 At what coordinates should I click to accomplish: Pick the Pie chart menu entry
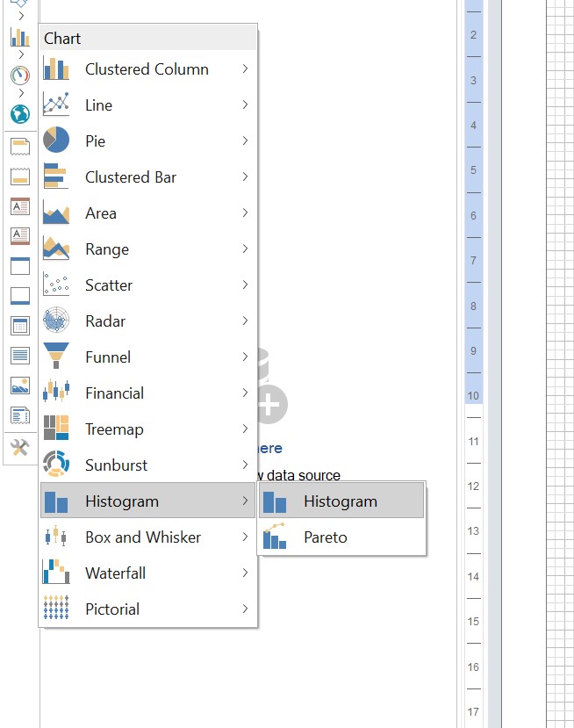point(148,141)
